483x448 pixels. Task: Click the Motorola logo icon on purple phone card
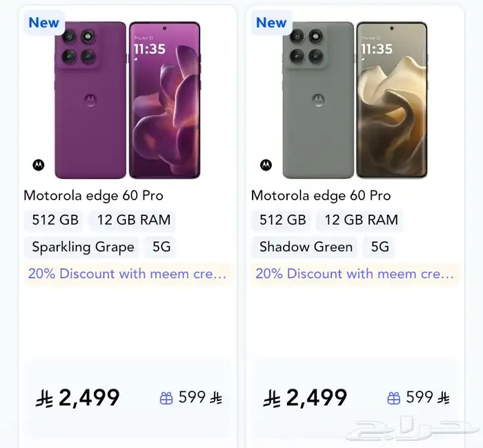tap(39, 165)
